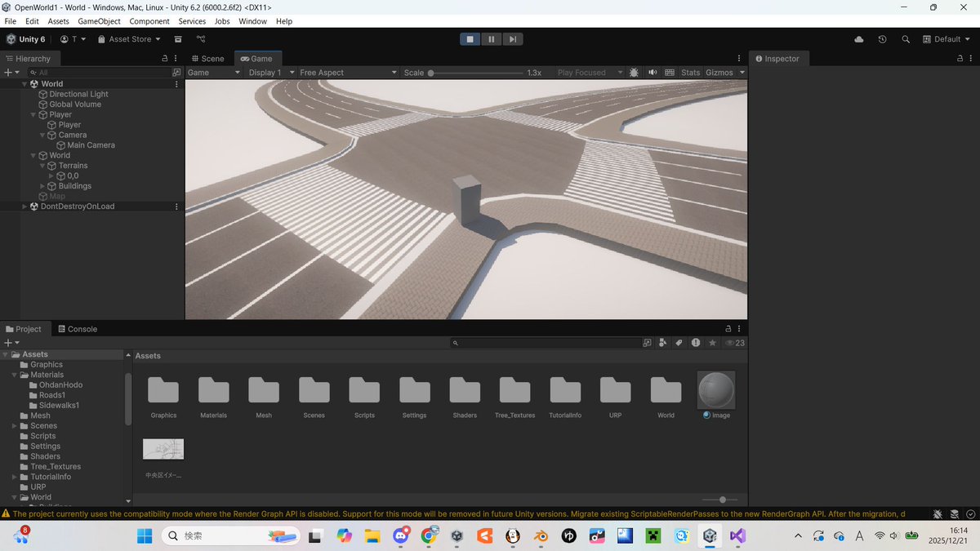
Task: Stop play mode with the Play button
Action: pos(470,39)
